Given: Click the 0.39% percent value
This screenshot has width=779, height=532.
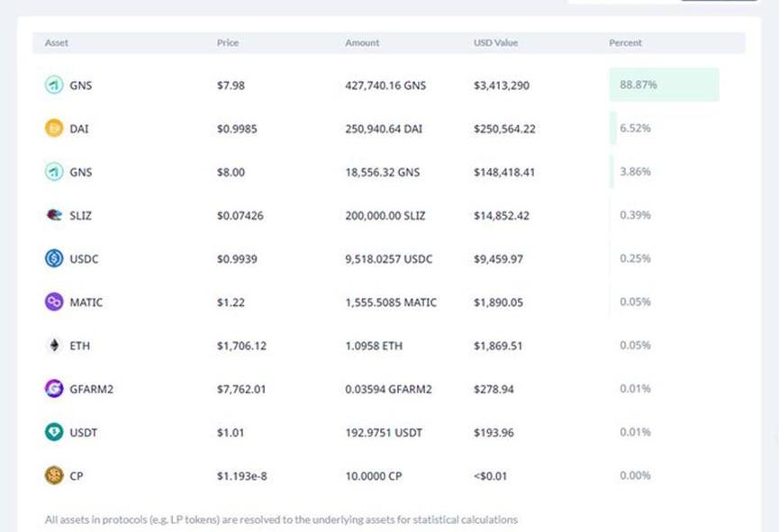Looking at the screenshot, I should 636,215.
